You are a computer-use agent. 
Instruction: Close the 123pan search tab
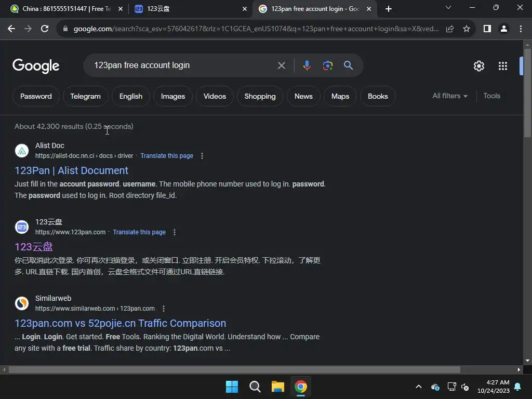[369, 9]
